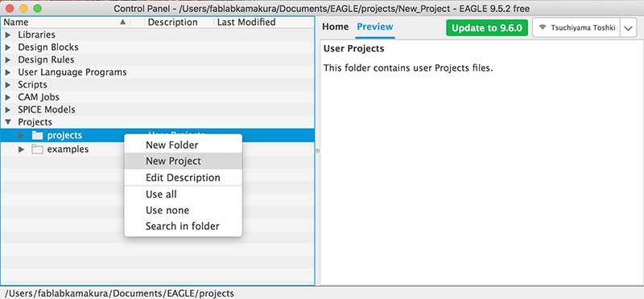Image resolution: width=644 pixels, height=299 pixels.
Task: Expand the Libraries tree node
Action: click(x=8, y=35)
